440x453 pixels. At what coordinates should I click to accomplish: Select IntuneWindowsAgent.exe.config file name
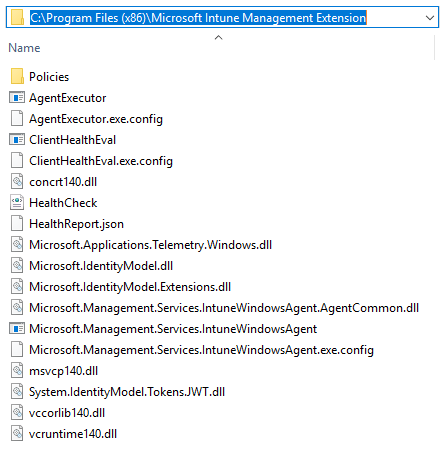(201, 350)
